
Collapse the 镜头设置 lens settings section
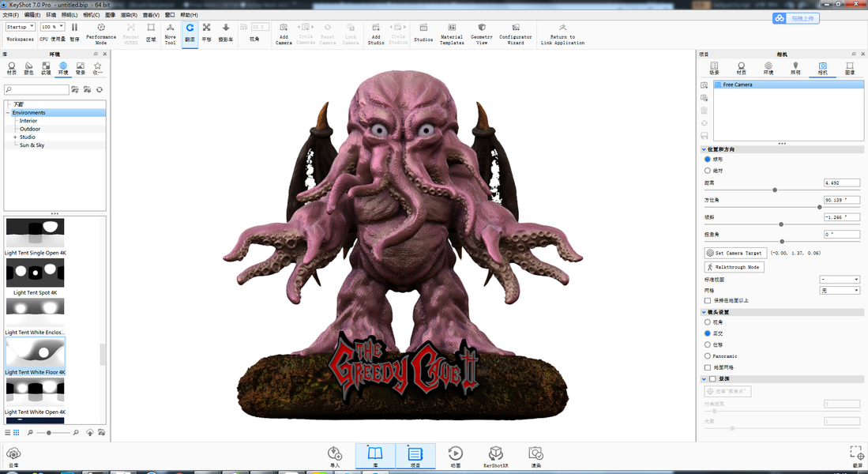[705, 312]
